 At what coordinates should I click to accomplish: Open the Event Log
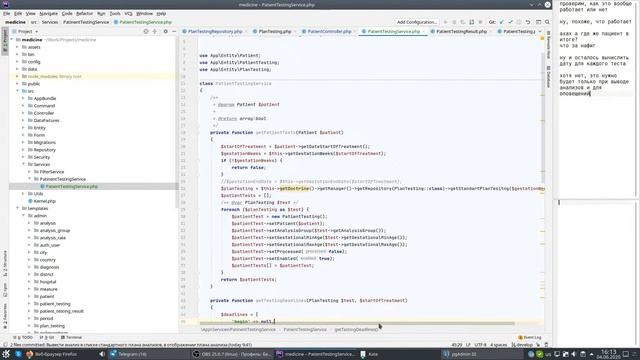[x=530, y=338]
